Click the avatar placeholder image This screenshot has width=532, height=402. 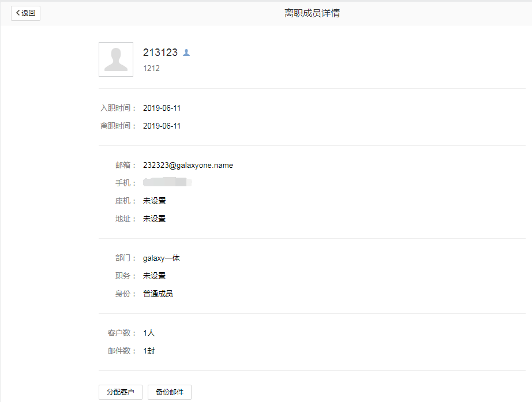point(115,59)
